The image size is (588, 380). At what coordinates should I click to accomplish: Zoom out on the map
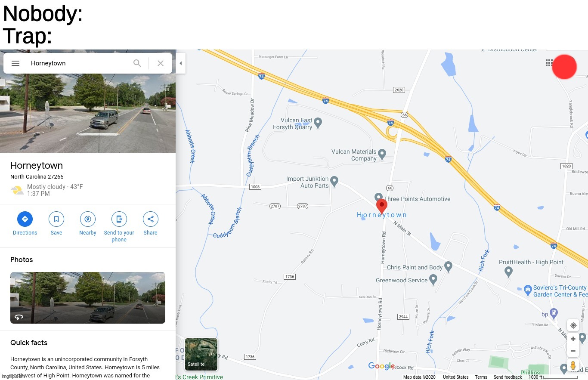pos(573,351)
